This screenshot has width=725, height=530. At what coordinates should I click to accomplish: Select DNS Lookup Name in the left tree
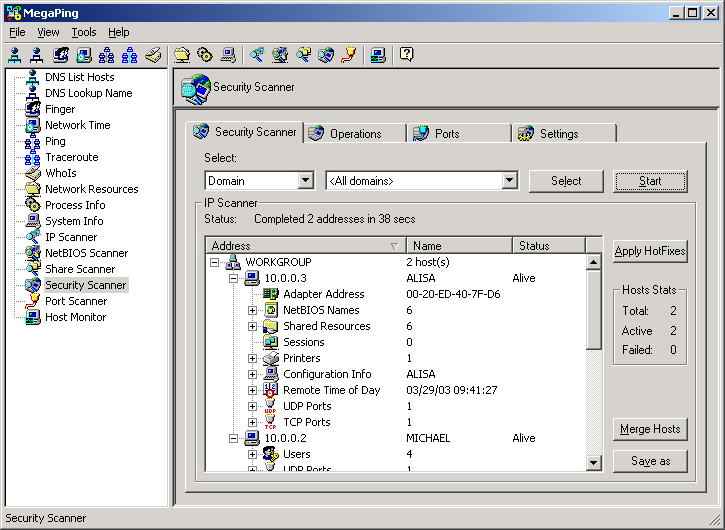89,93
